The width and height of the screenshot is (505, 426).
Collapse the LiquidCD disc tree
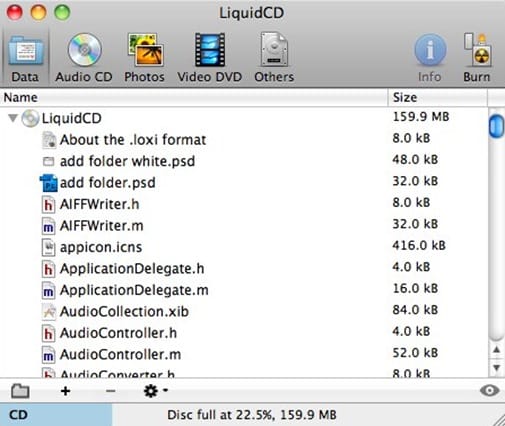[x=13, y=118]
